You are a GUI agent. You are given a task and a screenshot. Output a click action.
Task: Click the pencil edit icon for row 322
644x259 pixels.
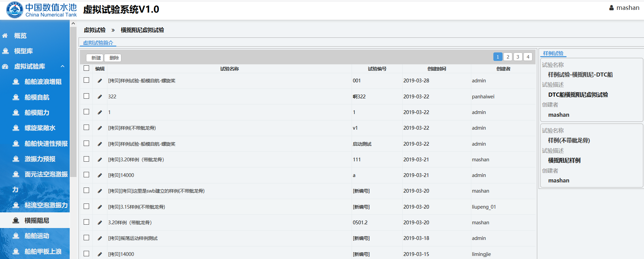tap(100, 97)
